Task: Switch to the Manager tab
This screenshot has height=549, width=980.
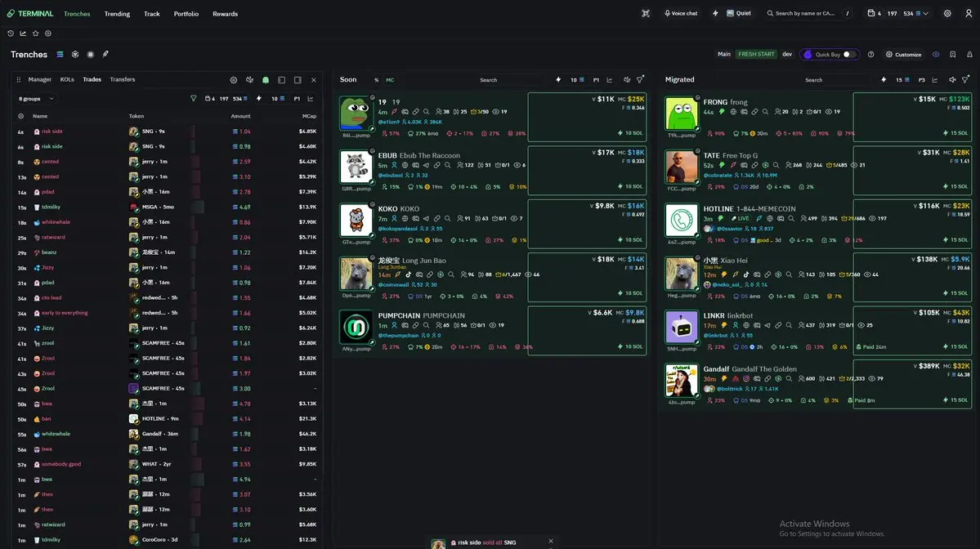Action: (x=39, y=79)
